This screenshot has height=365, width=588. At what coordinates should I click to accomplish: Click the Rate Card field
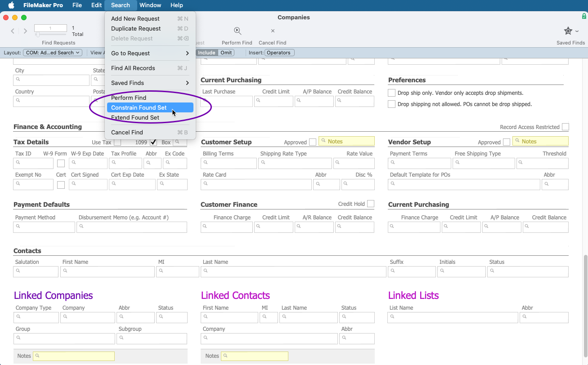click(x=256, y=184)
